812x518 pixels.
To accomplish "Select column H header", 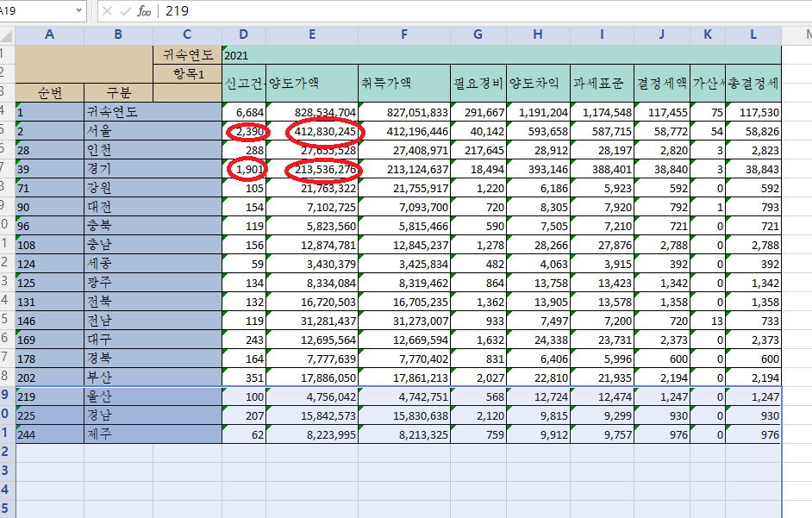I will (x=538, y=34).
